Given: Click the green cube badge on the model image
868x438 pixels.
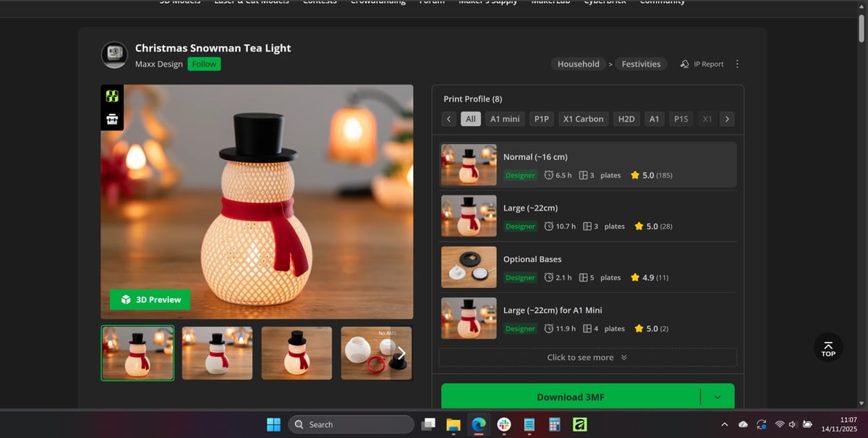Looking at the screenshot, I should click(112, 96).
